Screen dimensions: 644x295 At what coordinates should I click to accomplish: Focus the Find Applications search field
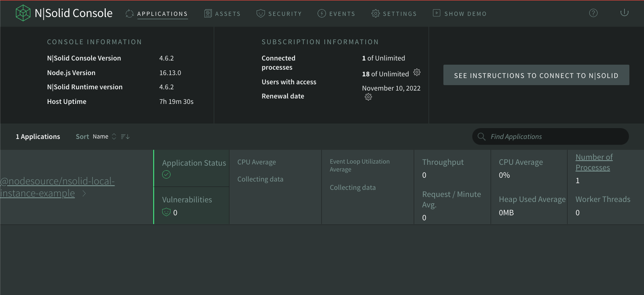tap(550, 136)
